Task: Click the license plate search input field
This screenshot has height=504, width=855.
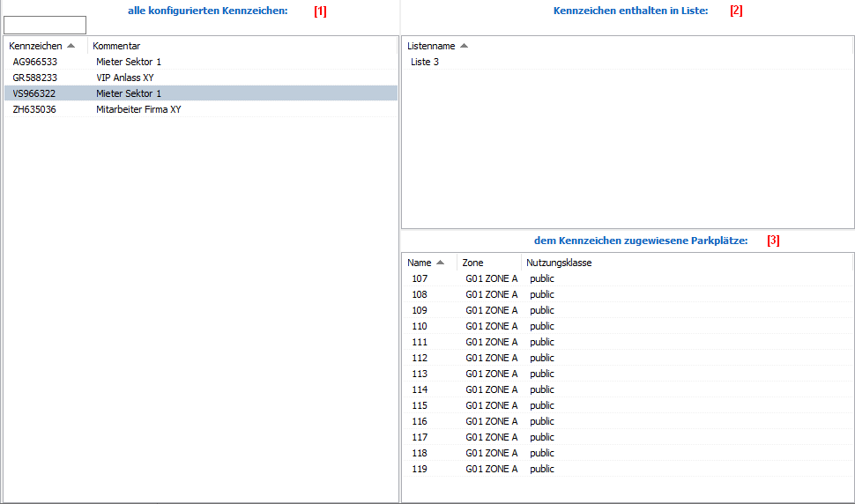Action: point(45,25)
